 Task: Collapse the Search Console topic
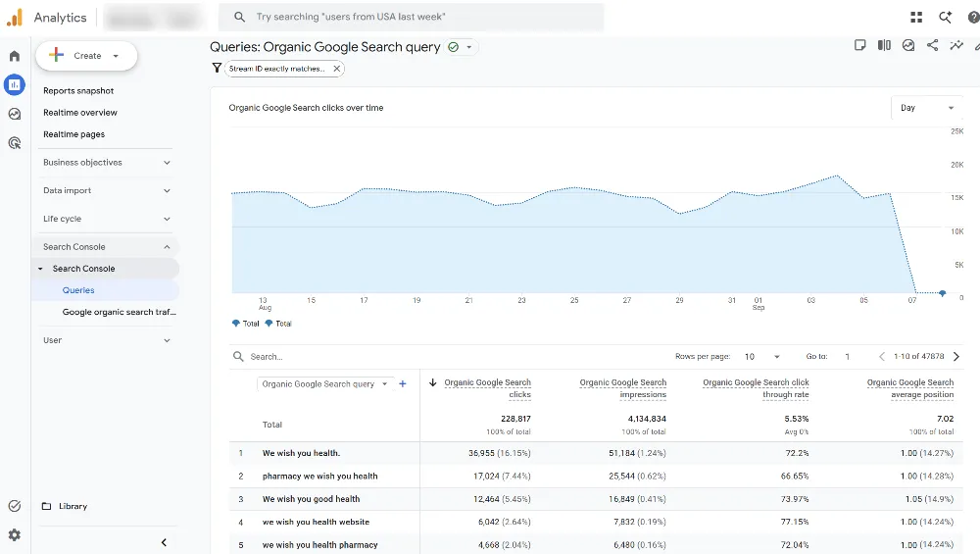click(106, 269)
